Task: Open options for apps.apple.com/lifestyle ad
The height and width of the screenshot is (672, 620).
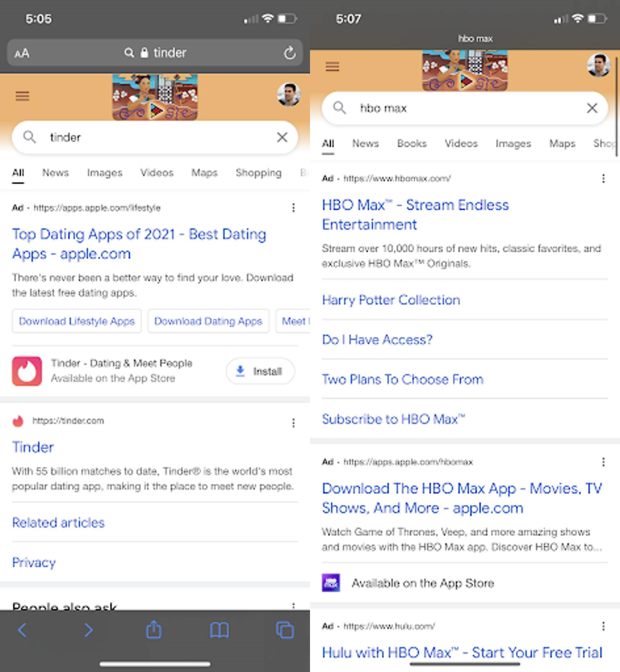Action: [293, 208]
